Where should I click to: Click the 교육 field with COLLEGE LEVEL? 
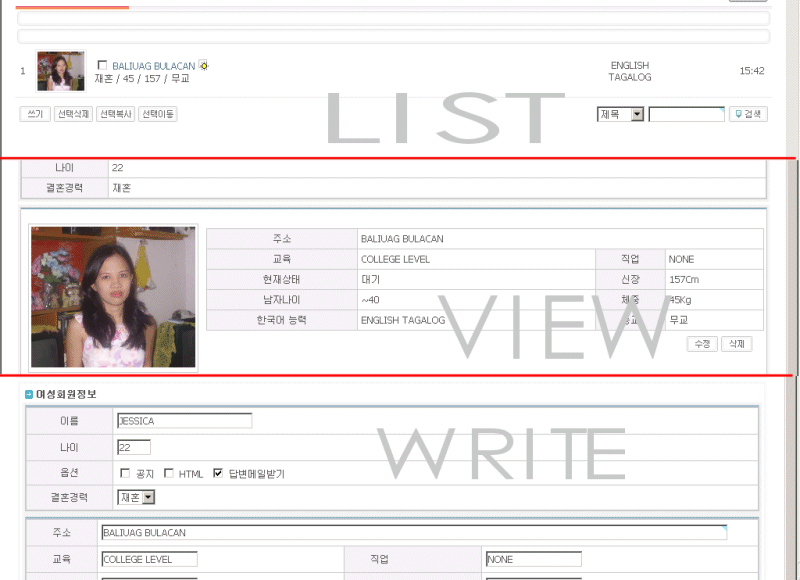pos(149,559)
